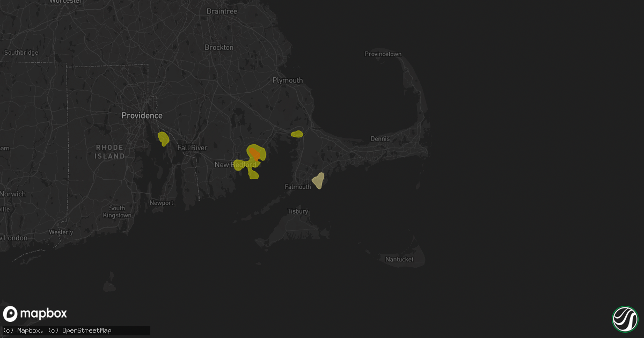Click the Newport label

tap(161, 203)
